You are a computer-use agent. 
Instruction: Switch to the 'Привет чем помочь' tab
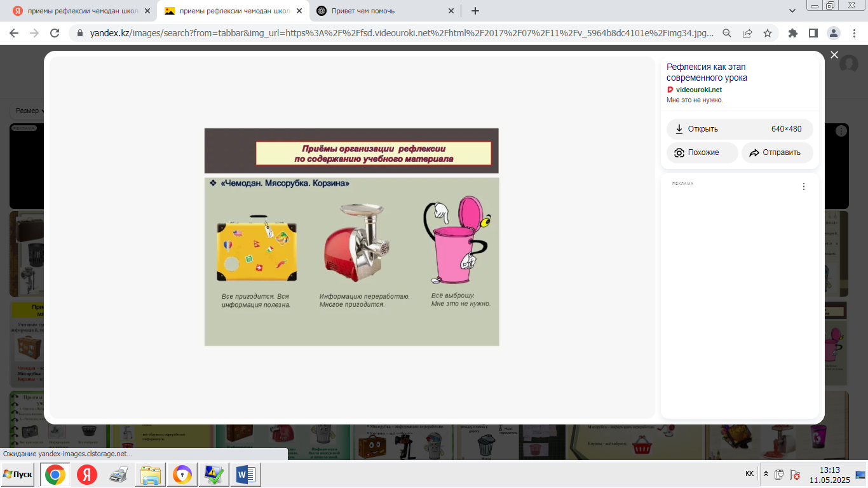point(386,11)
